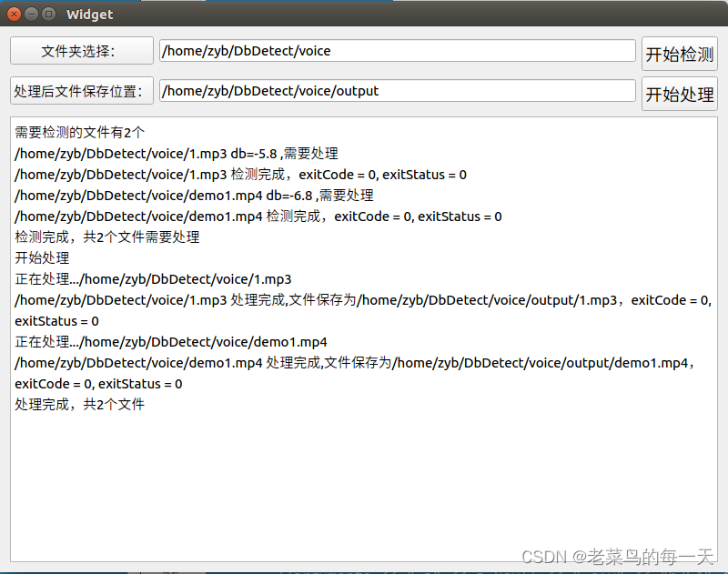Click wrapped line exitCode = 0, exitStatus = 0
This screenshot has height=574, width=728.
click(98, 384)
